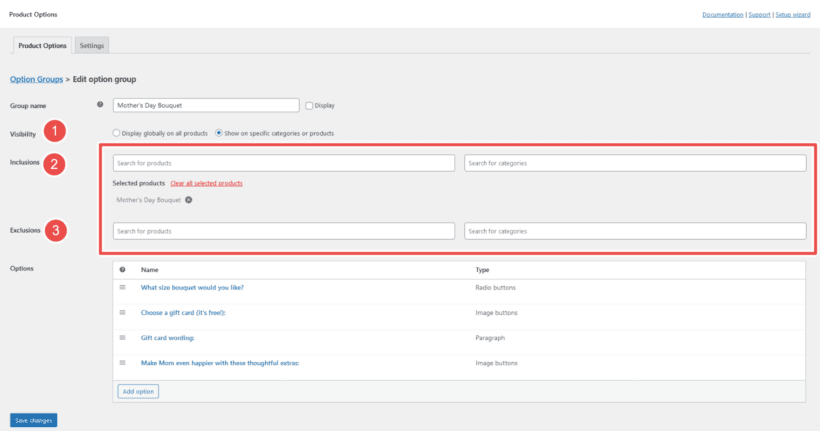This screenshot has height=431, width=820.
Task: Select Show on specific categories or products
Action: tap(219, 133)
